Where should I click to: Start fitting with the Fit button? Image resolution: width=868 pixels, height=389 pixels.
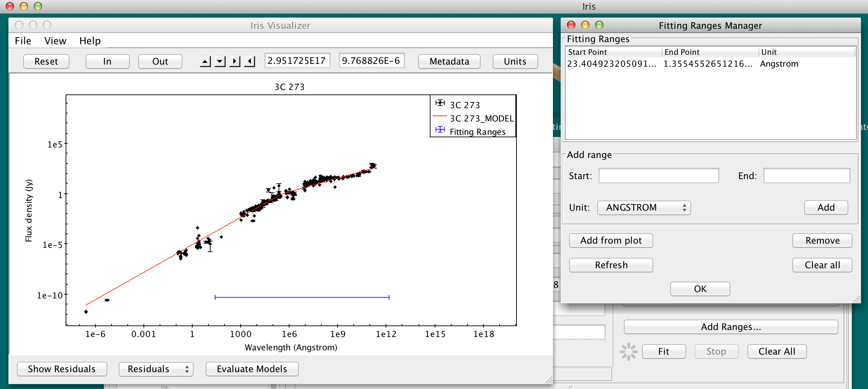click(664, 351)
